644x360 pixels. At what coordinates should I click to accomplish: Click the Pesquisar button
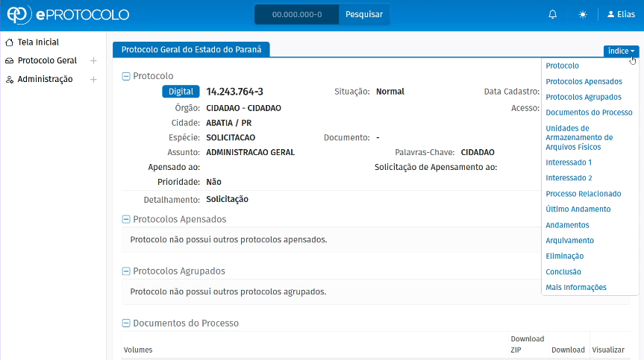pos(363,15)
